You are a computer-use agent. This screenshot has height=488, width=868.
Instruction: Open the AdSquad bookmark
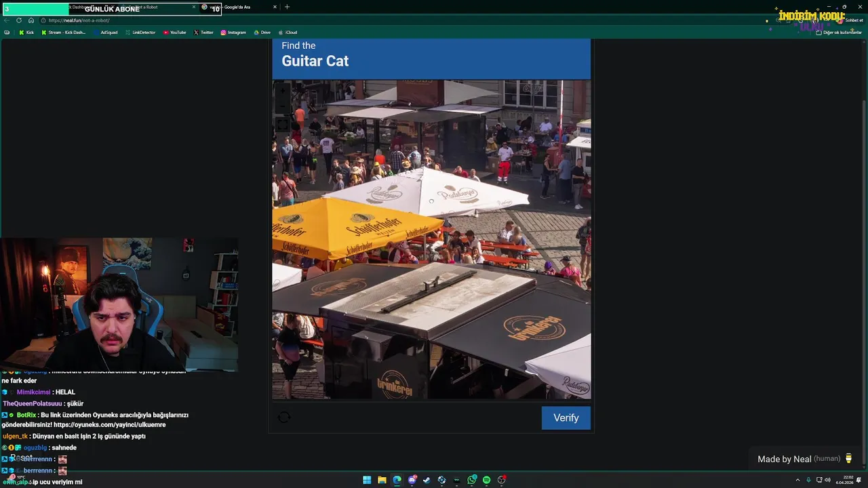pyautogui.click(x=106, y=33)
